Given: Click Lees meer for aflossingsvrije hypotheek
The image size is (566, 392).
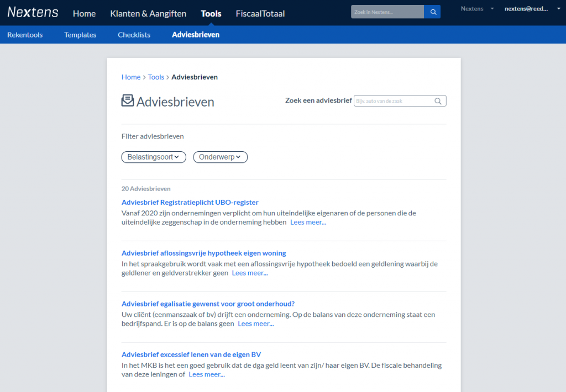Looking at the screenshot, I should 250,273.
